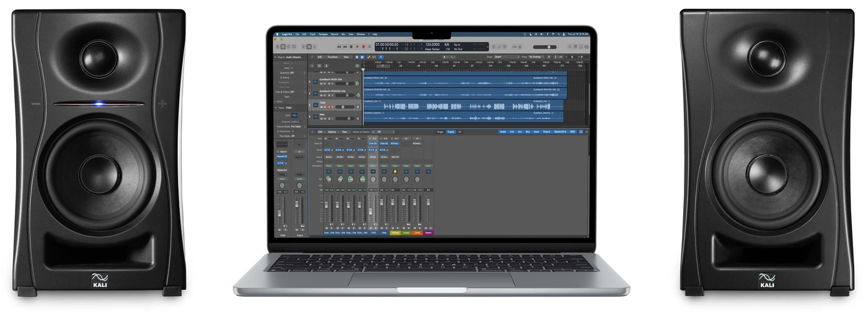Screen dimensions: 868x324
Task: Open the Snap Smart dropdown
Action: tap(507, 57)
